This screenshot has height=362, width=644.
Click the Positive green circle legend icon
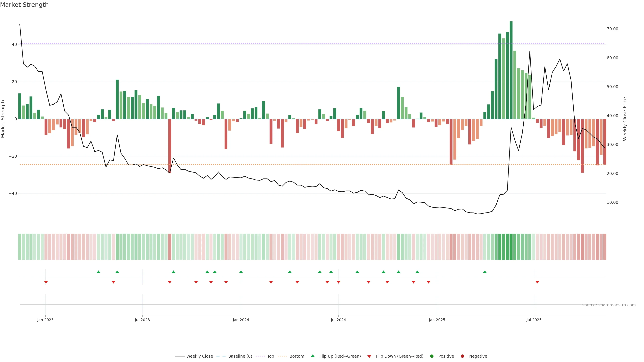click(432, 356)
